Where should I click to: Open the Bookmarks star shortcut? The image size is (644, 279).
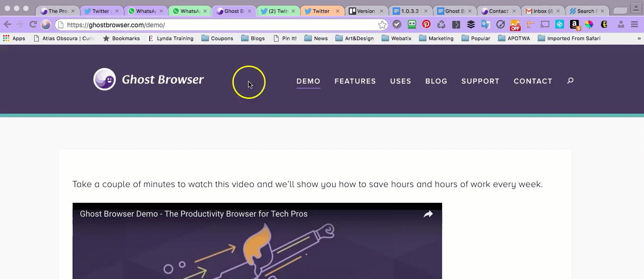[x=121, y=38]
